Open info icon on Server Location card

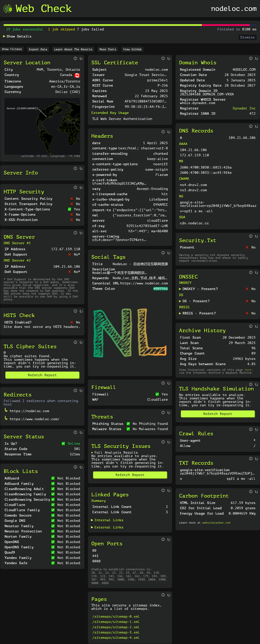(x=75, y=58)
